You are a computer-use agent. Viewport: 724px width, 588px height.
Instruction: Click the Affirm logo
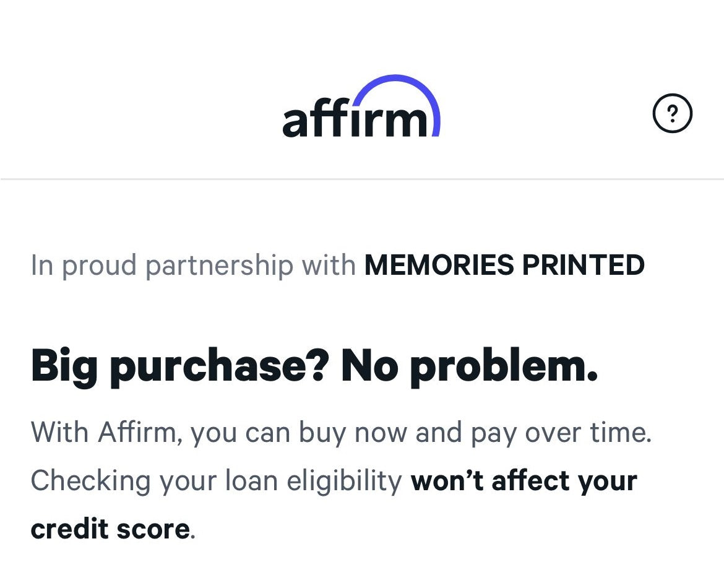click(x=361, y=108)
